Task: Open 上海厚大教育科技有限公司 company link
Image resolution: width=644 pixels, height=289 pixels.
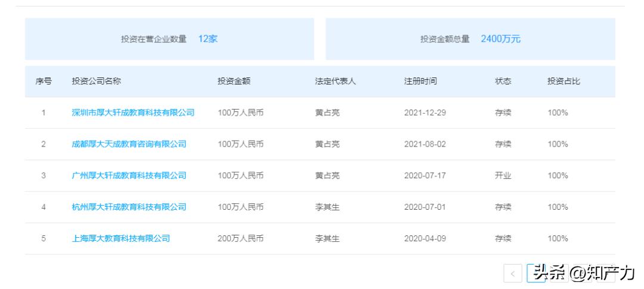Action: [x=120, y=238]
